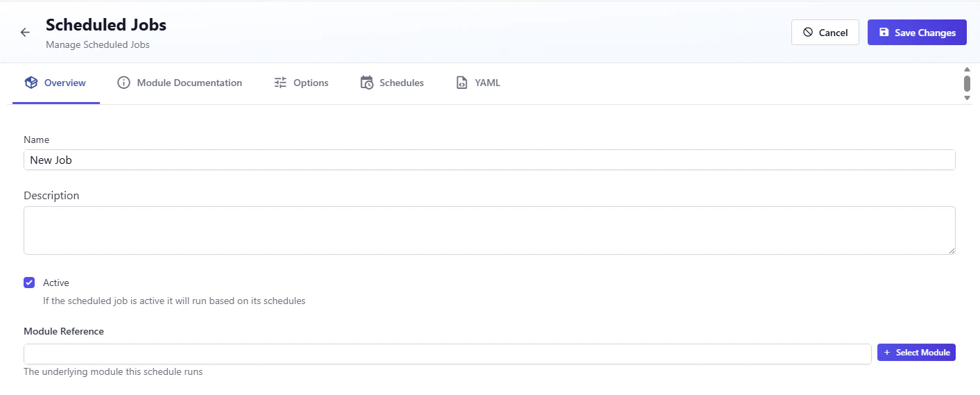980x395 pixels.
Task: Click the Module Reference input field
Action: coord(447,353)
